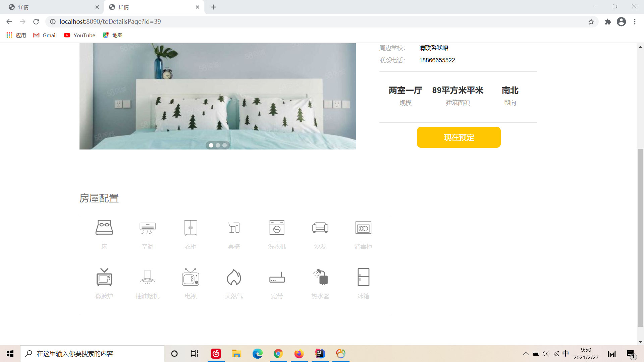Click the microwave (微波炉) icon
The height and width of the screenshot is (362, 644).
click(104, 277)
